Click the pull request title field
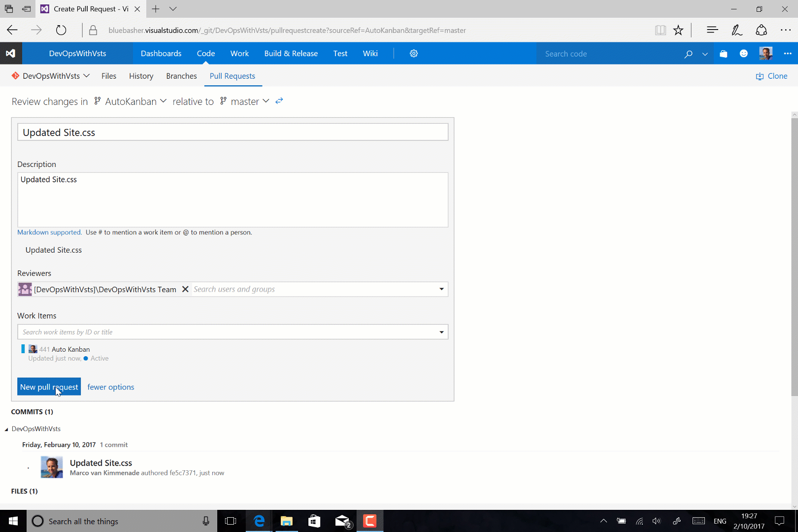Viewport: 798px width, 532px height. (233, 132)
